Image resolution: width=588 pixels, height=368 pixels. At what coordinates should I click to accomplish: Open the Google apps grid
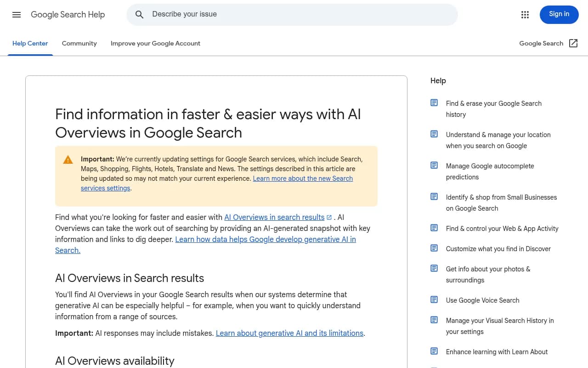[x=525, y=15]
